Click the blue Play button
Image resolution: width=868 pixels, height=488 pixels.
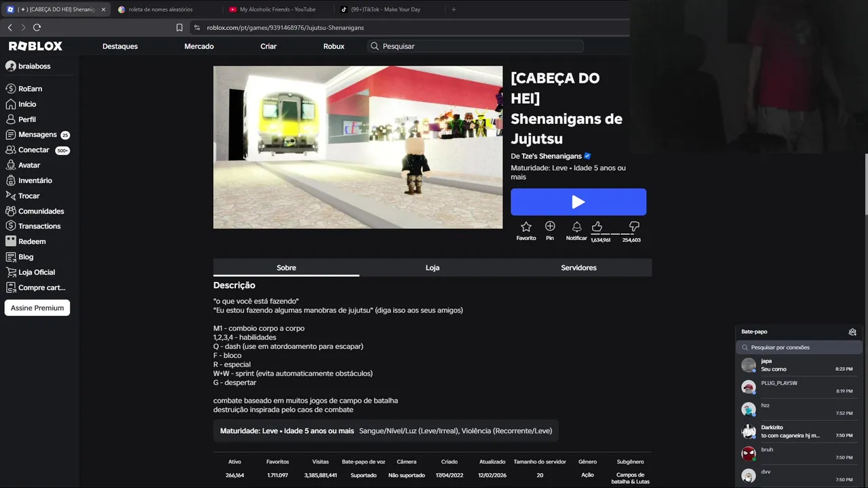tap(578, 202)
